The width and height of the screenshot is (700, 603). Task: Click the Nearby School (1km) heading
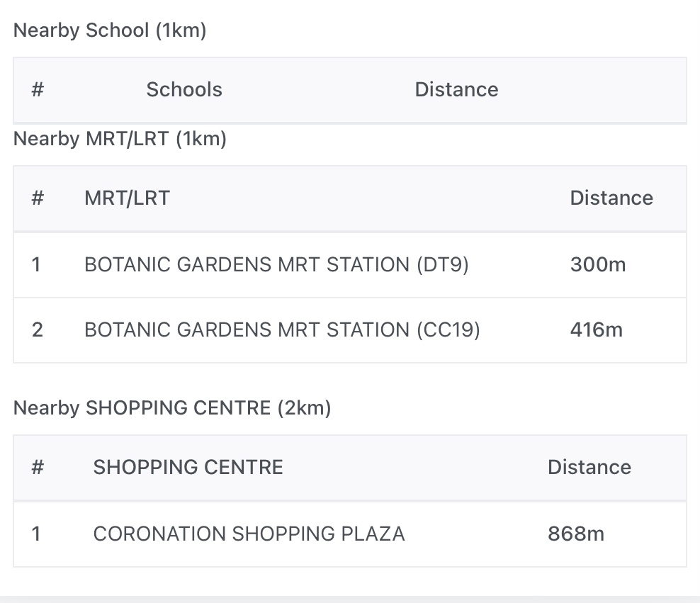click(110, 31)
